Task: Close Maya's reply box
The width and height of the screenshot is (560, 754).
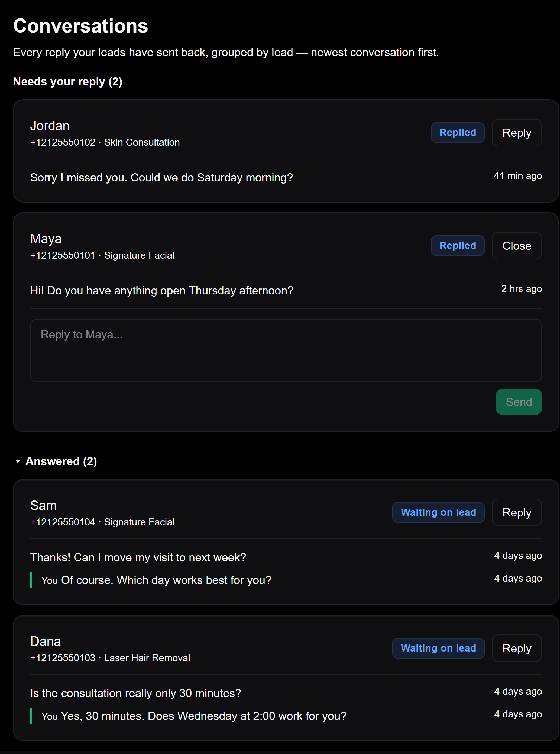Action: point(516,246)
